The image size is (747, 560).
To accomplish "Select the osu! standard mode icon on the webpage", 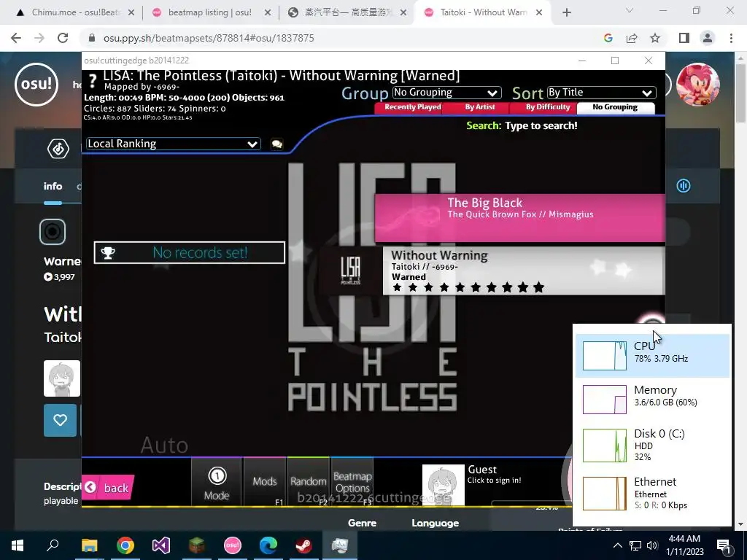I will click(53, 232).
